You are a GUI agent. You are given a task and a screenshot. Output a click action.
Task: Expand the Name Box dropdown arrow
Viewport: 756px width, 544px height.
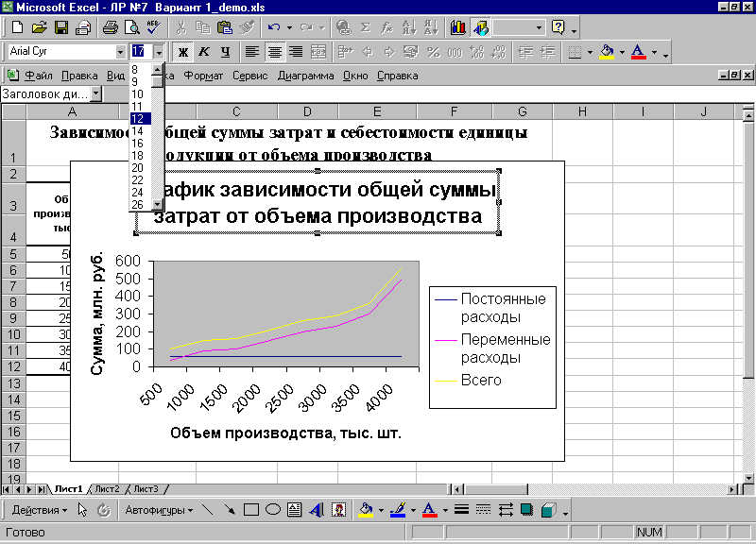pos(96,93)
